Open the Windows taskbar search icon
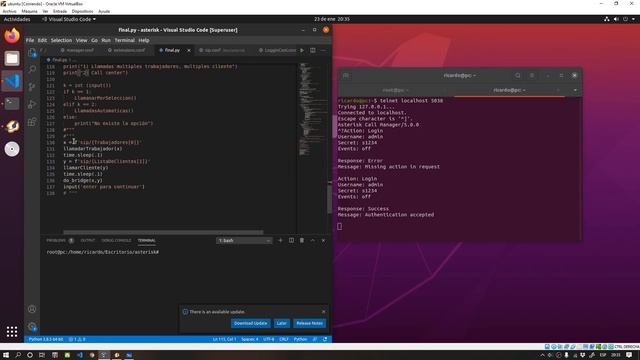640x360 pixels. [x=18, y=355]
